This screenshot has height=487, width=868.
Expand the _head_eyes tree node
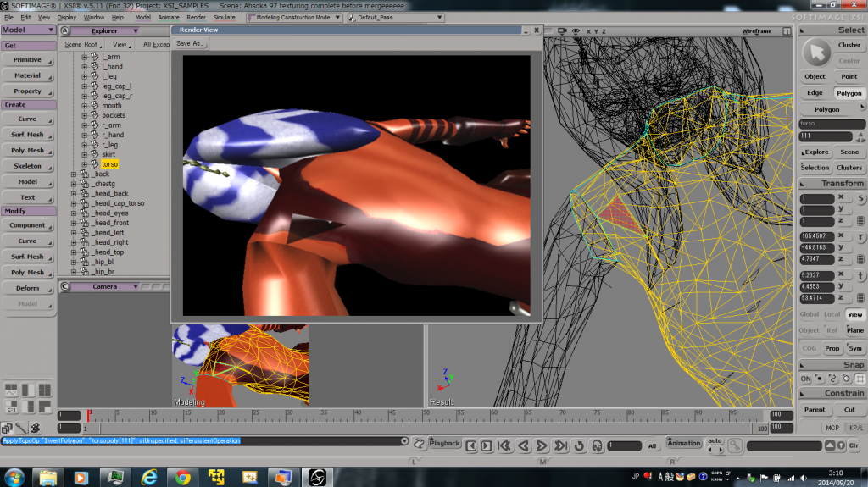tap(74, 213)
